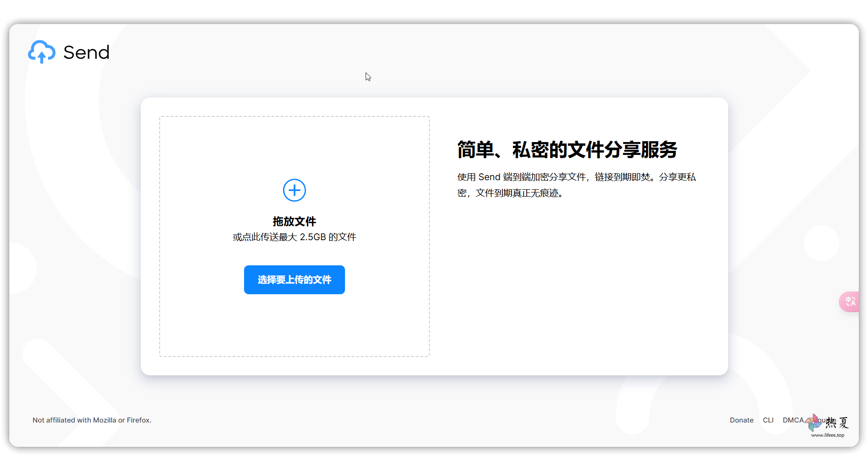Screen dimensions: 868x456
Task: Click the blue cloud upload logo
Action: tap(42, 52)
